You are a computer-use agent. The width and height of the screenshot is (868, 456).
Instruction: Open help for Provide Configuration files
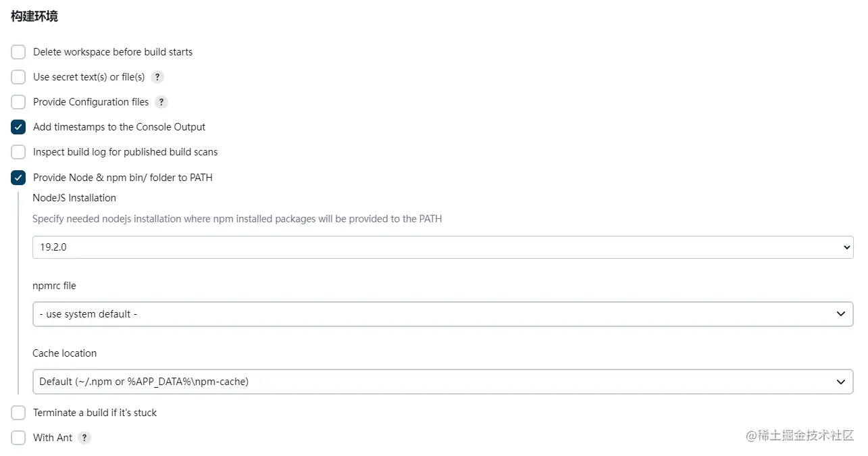[161, 102]
